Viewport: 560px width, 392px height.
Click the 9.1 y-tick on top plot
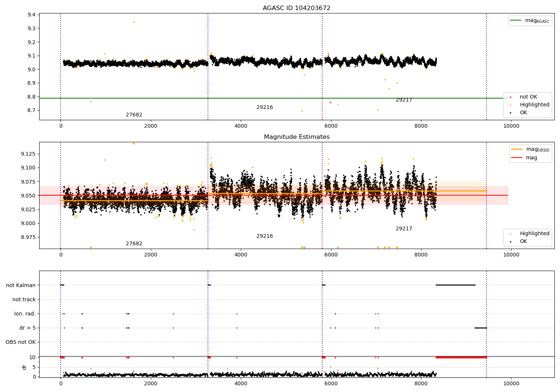tap(31, 56)
